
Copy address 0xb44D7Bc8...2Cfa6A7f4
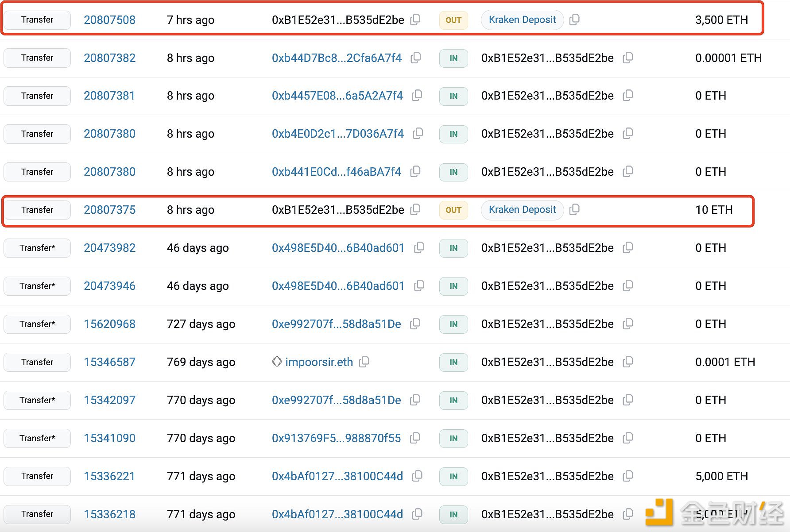tap(416, 58)
